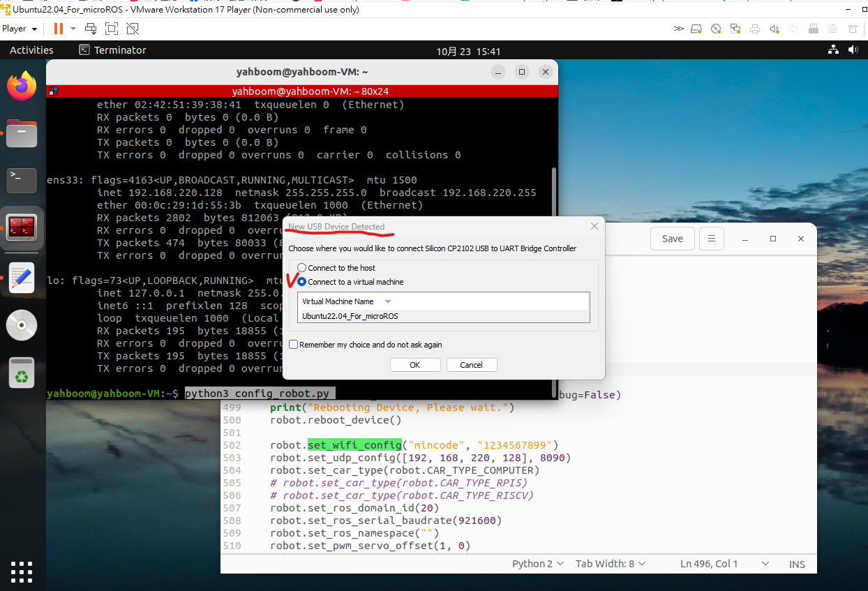Toggle INS insert mode in editor status bar
868x591 pixels.
797,564
